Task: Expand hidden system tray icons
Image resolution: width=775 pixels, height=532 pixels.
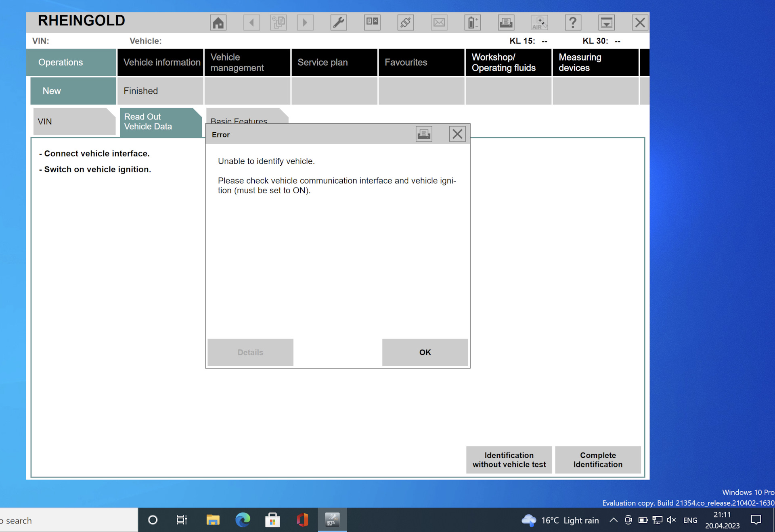Action: click(x=613, y=520)
